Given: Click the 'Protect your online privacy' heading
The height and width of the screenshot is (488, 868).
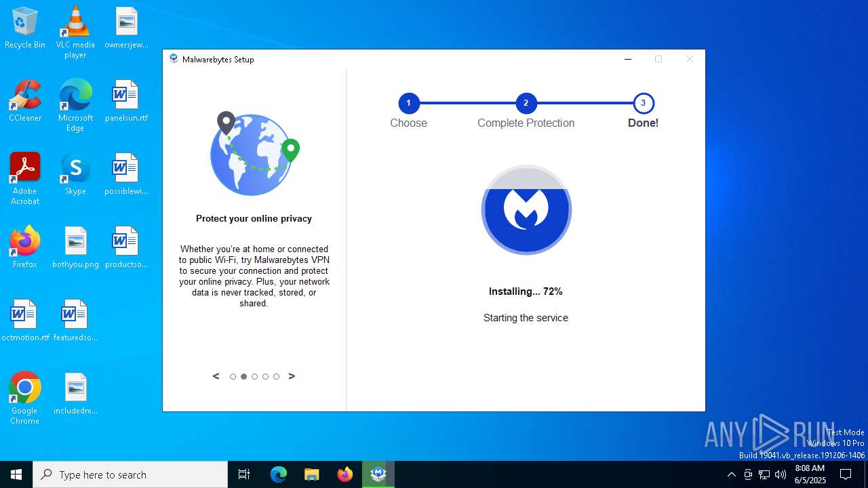Looking at the screenshot, I should 254,218.
